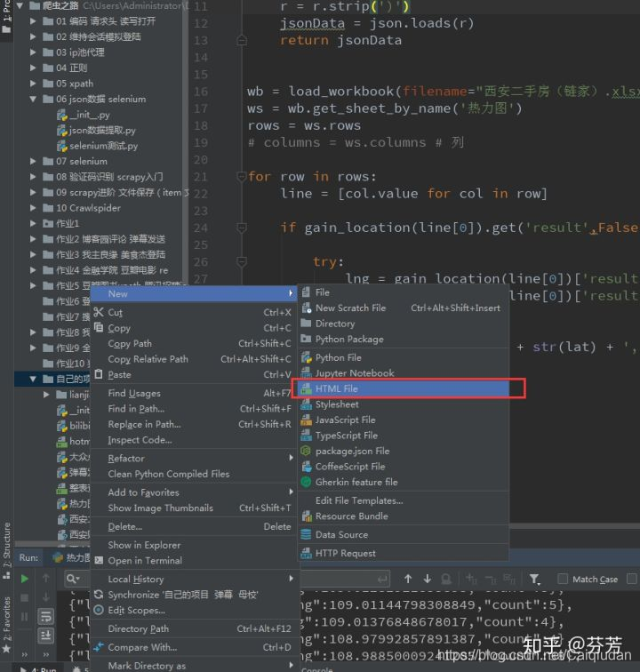640x672 pixels.
Task: Click the Synchronize refresh icon
Action: click(x=99, y=595)
